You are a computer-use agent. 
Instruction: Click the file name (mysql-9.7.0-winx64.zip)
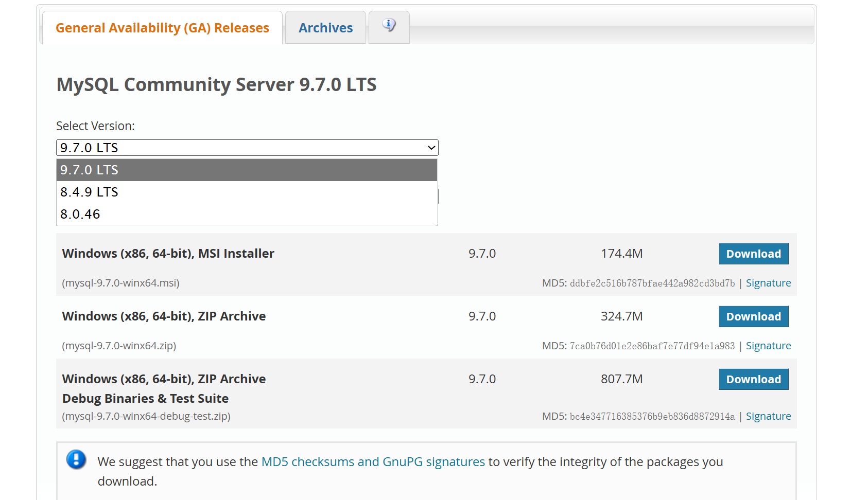pos(119,346)
